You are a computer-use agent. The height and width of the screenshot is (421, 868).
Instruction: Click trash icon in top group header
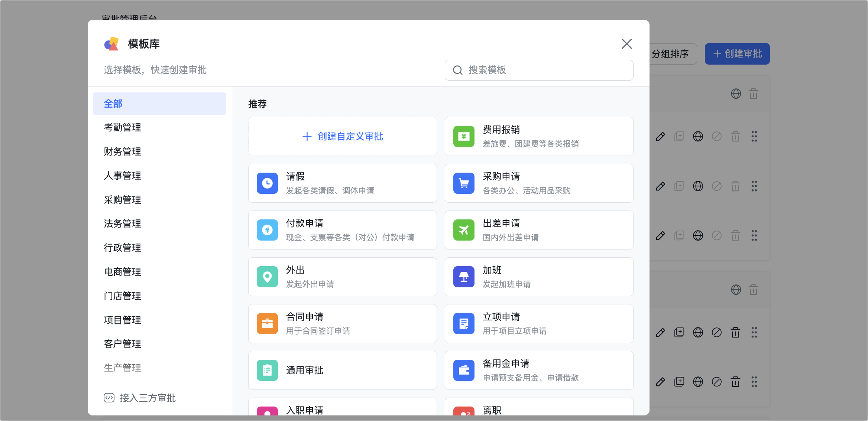point(754,94)
